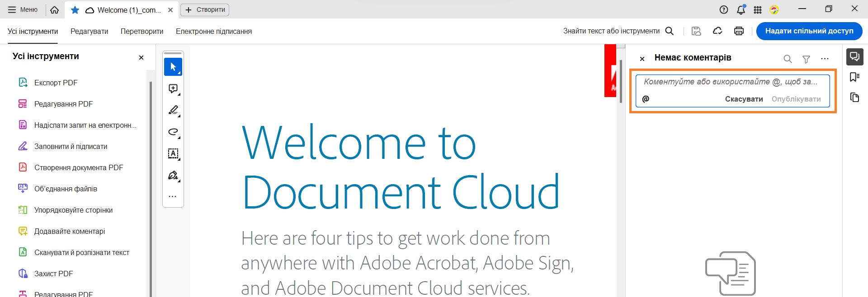The height and width of the screenshot is (297, 868).
Task: Open Експорт PDF tool
Action: click(x=56, y=83)
